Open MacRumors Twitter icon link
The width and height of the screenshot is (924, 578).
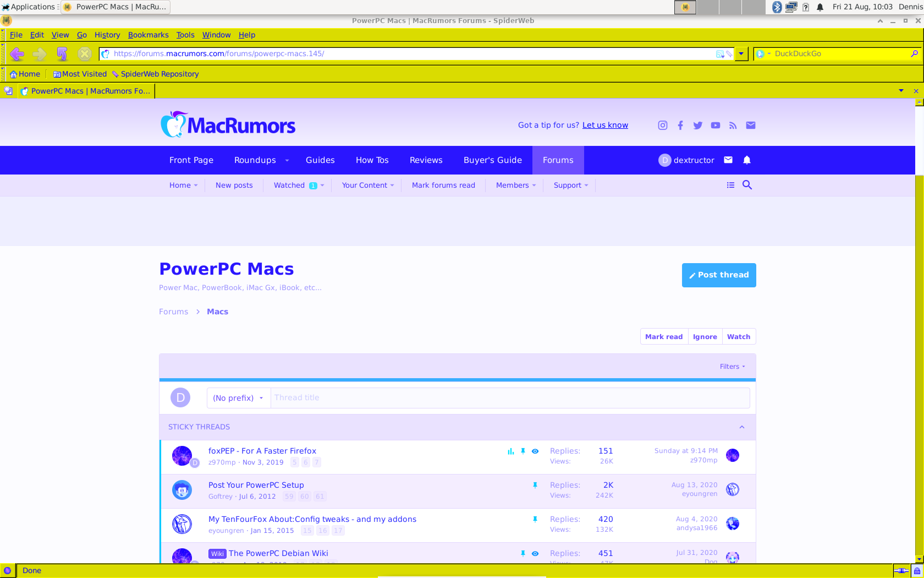(698, 126)
